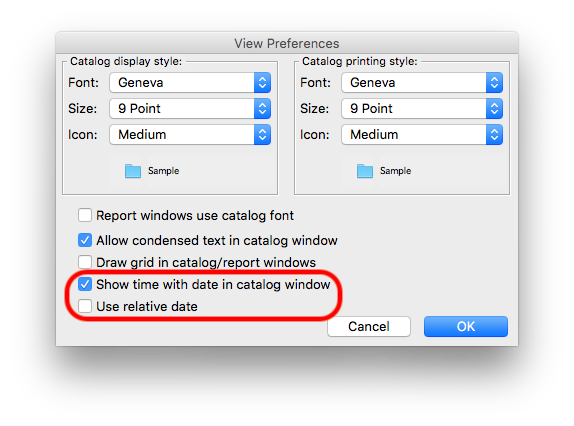Click the Cancel button
The width and height of the screenshot is (574, 426).
coord(369,326)
